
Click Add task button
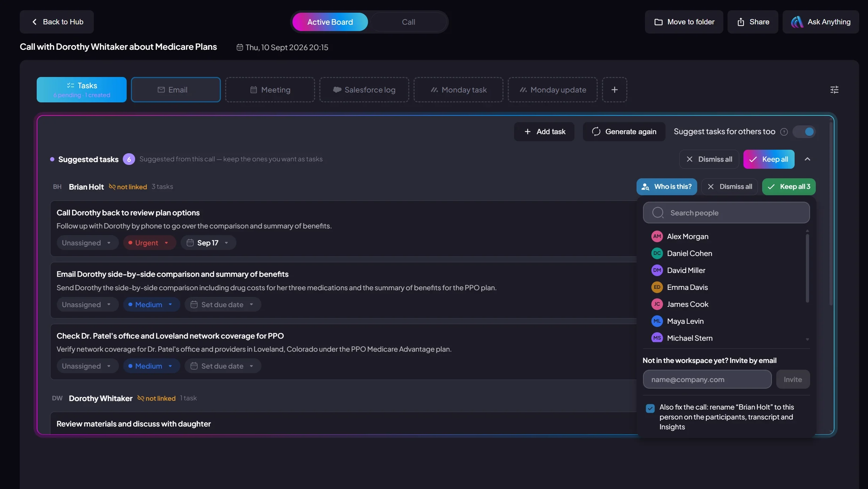click(544, 132)
